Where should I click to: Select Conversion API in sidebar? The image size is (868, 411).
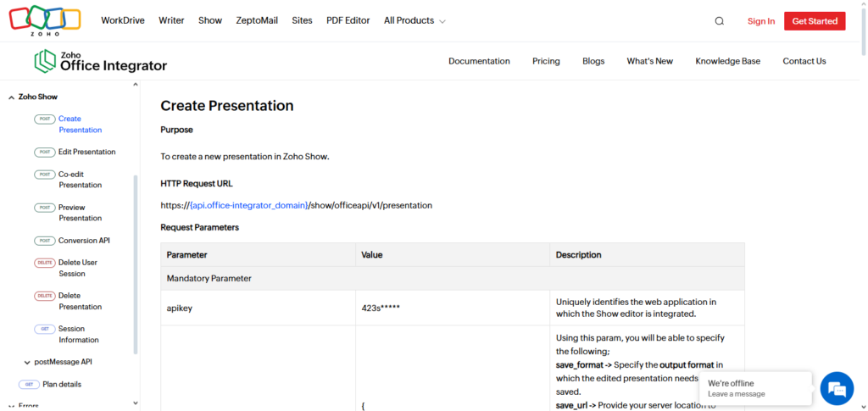coord(84,241)
